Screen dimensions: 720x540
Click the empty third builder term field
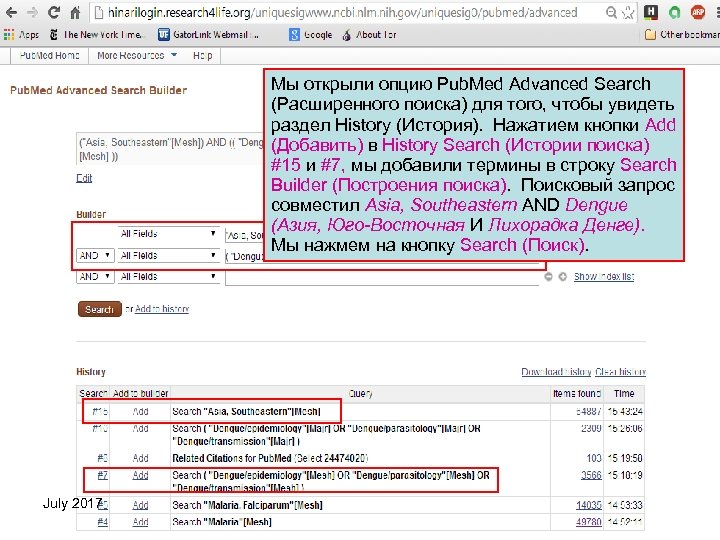click(x=382, y=277)
